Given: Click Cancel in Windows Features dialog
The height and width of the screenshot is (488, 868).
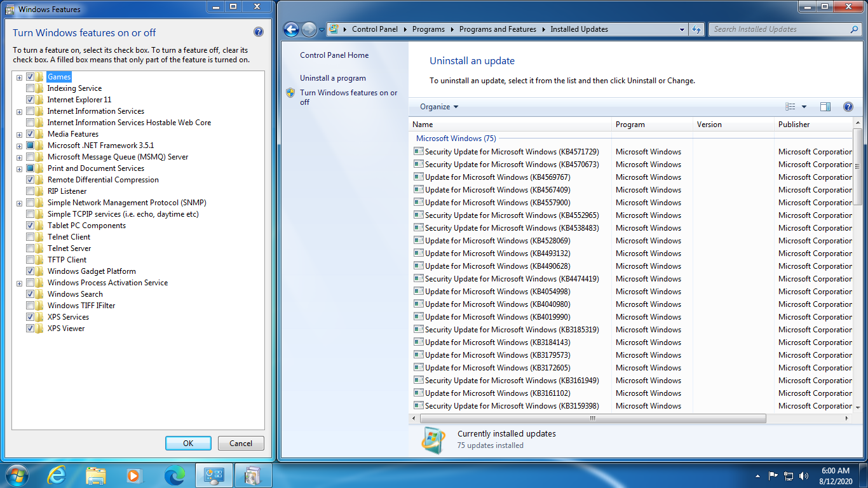Looking at the screenshot, I should tap(241, 444).
